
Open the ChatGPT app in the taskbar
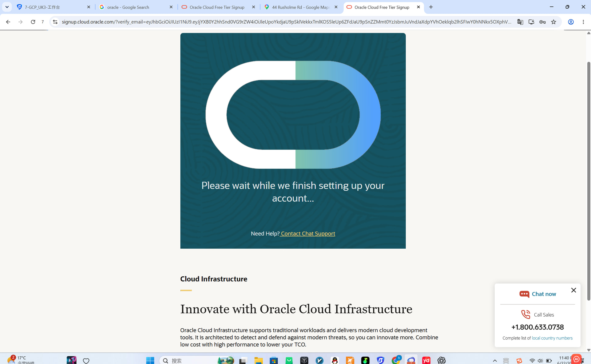(x=441, y=360)
